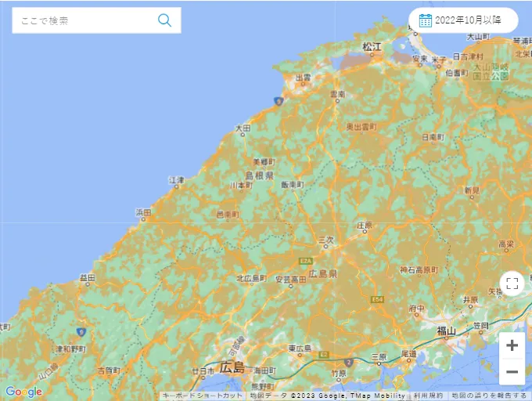Open 利用規約 terms link
Screen dimensions: 532x401
coord(428,396)
